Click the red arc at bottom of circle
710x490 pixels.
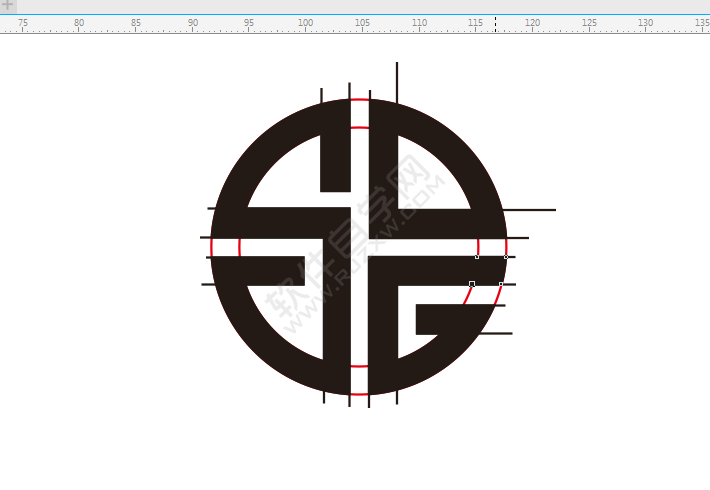tap(359, 393)
